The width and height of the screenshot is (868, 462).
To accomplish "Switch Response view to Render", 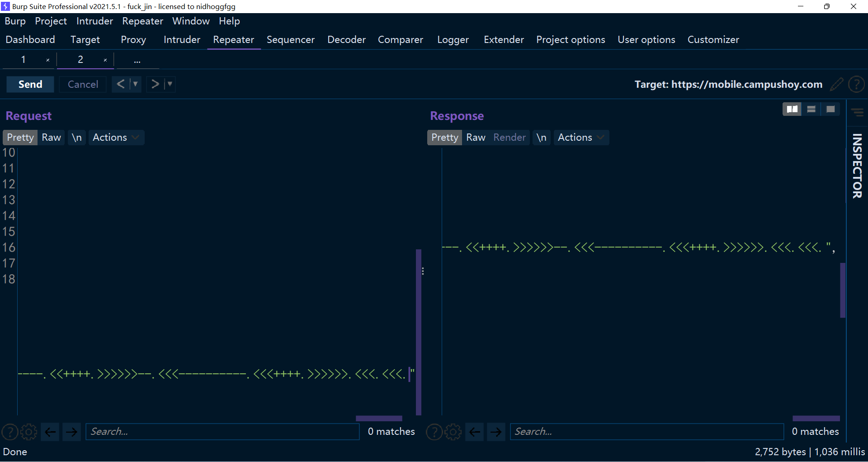I will click(x=509, y=138).
